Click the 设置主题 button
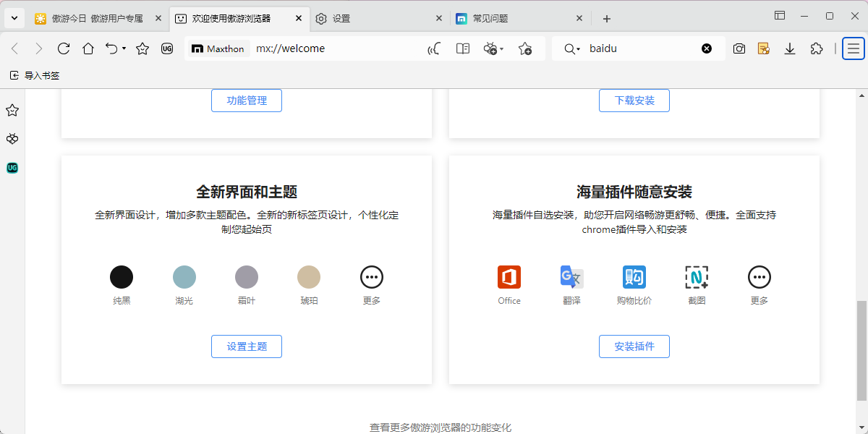Screen dimensions: 868x434 (246, 346)
